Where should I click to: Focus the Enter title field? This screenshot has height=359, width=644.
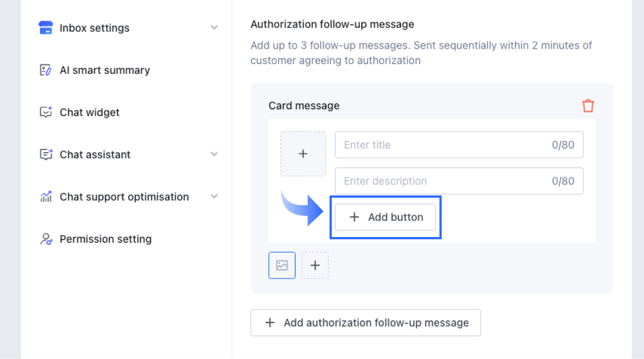443,145
